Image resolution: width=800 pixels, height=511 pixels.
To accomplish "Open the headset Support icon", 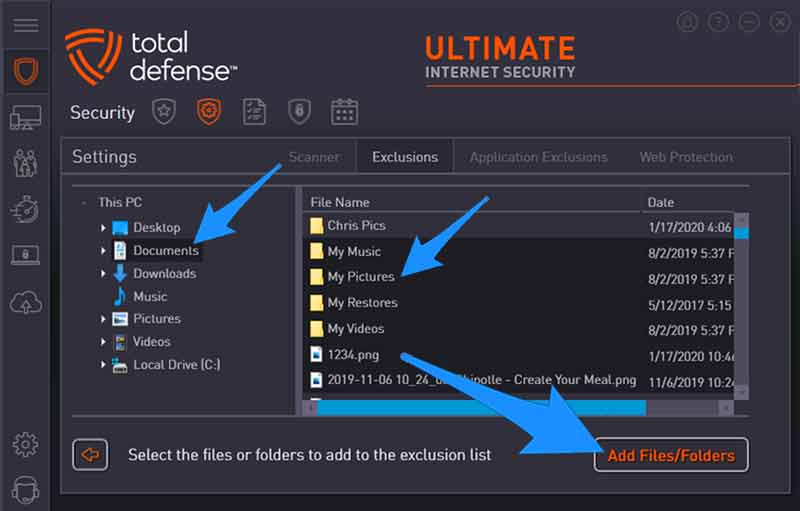I will click(x=25, y=489).
